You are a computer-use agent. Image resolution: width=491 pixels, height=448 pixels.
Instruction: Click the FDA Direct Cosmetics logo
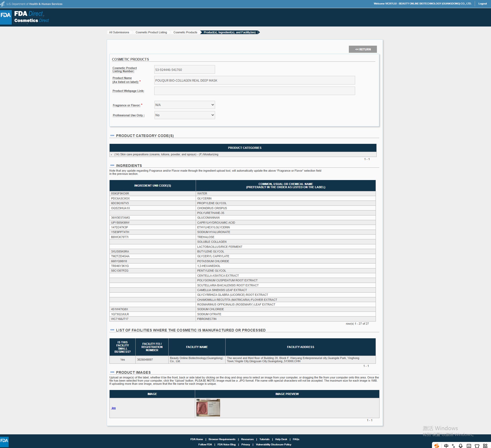pyautogui.click(x=25, y=17)
